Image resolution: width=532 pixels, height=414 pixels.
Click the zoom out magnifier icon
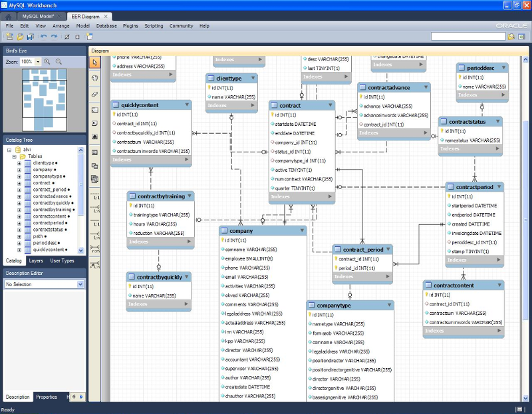pos(59,61)
